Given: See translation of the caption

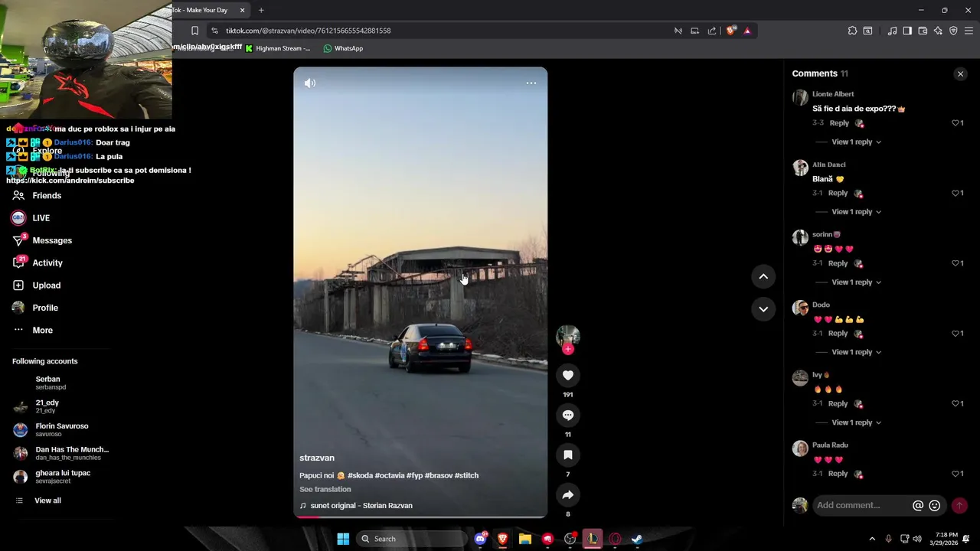Looking at the screenshot, I should 325,490.
